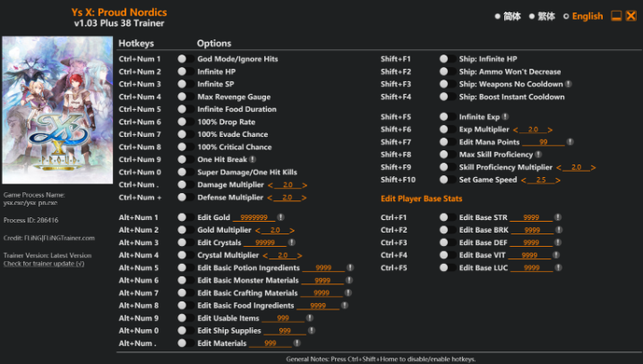Viewport: 643px width, 364px height.
Task: Toggle Infinite Food Duration switch
Action: coord(185,109)
